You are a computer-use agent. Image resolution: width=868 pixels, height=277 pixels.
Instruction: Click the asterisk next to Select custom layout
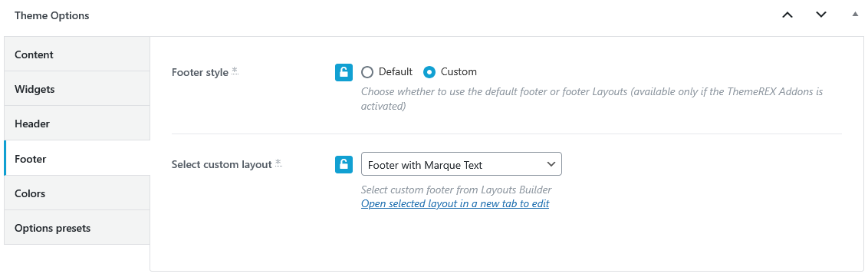pyautogui.click(x=278, y=163)
